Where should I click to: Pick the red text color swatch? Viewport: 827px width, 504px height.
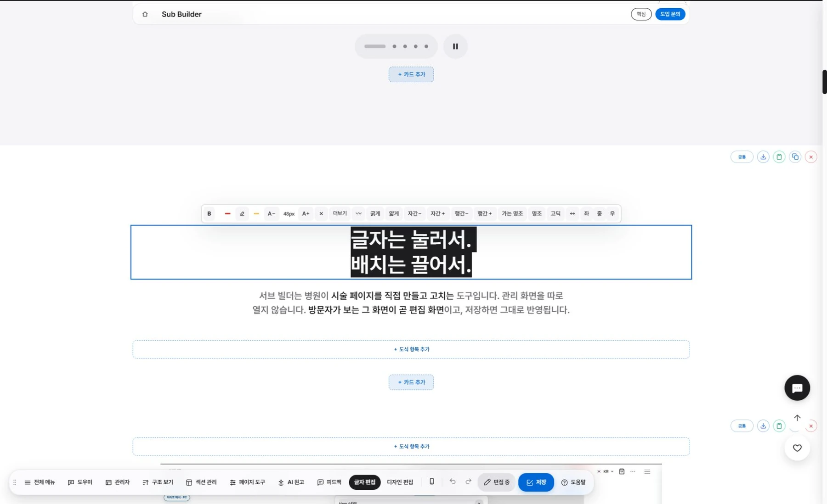point(227,213)
